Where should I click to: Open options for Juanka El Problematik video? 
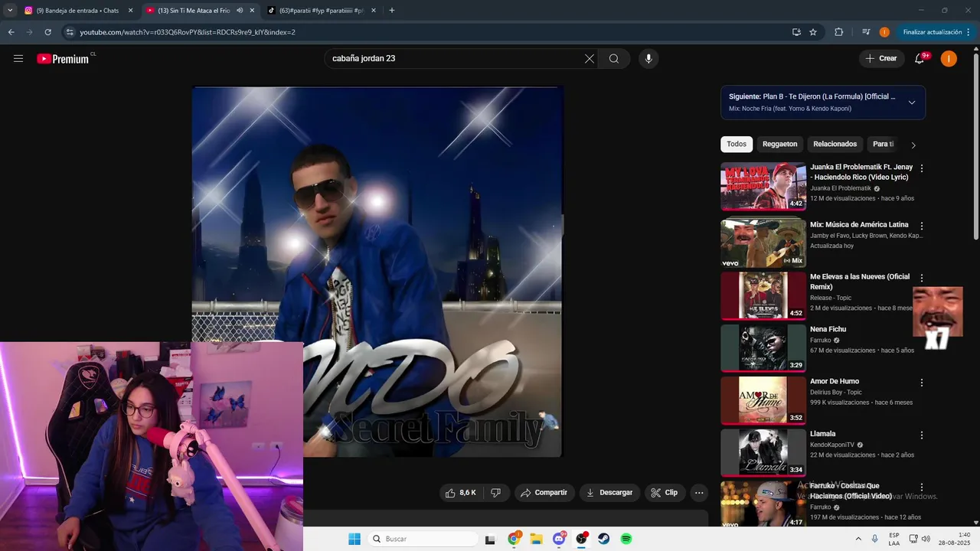pos(922,168)
